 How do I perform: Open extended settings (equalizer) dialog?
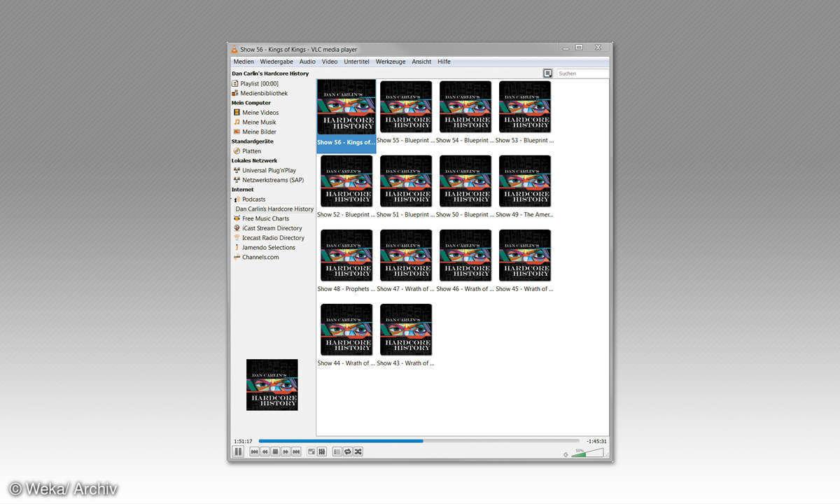[x=322, y=452]
